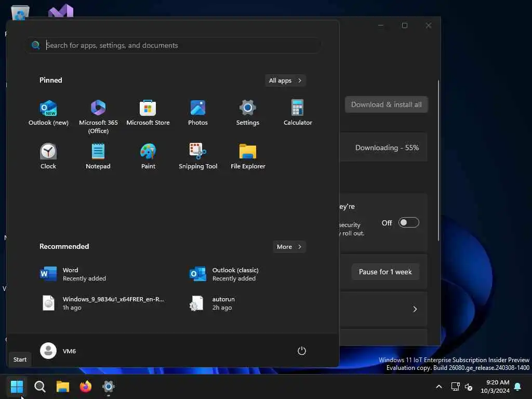Click Download & install all button
Screen dimensions: 532x399
386,104
